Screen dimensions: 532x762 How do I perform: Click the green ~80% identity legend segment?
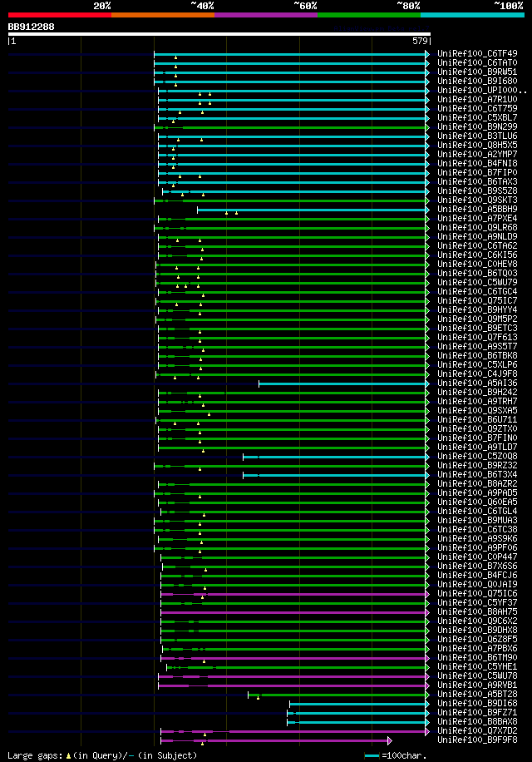369,15
